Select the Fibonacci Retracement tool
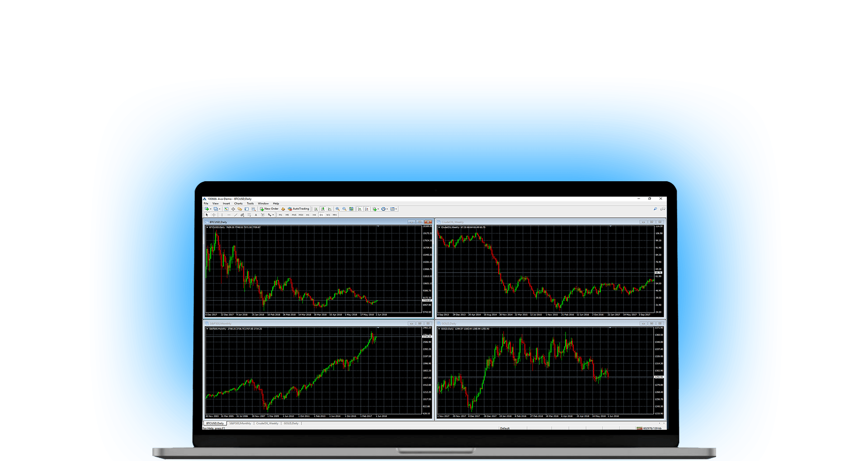Viewport: 868px width, 461px height. pyautogui.click(x=249, y=215)
